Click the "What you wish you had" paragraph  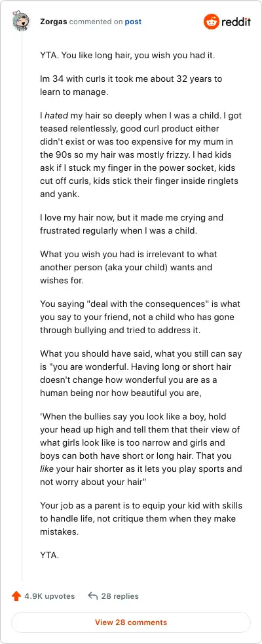tap(128, 268)
